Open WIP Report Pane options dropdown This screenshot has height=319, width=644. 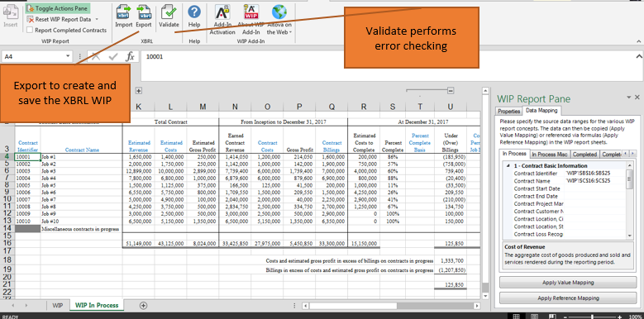tap(628, 98)
